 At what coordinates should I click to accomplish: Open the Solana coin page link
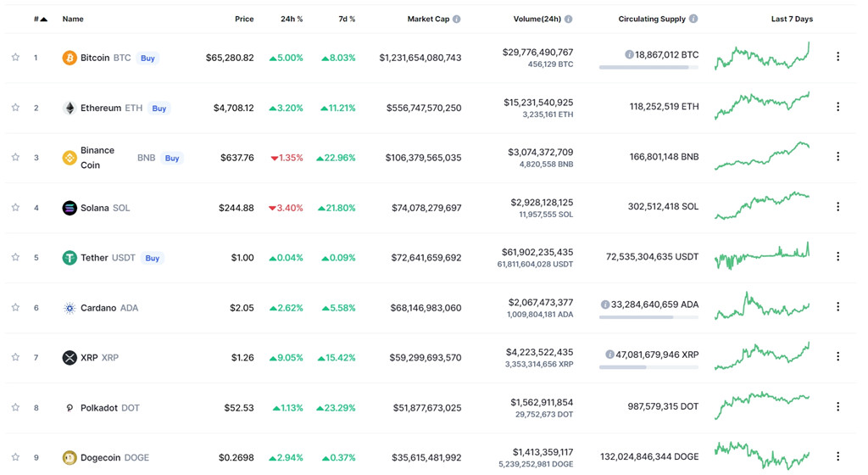(105, 208)
